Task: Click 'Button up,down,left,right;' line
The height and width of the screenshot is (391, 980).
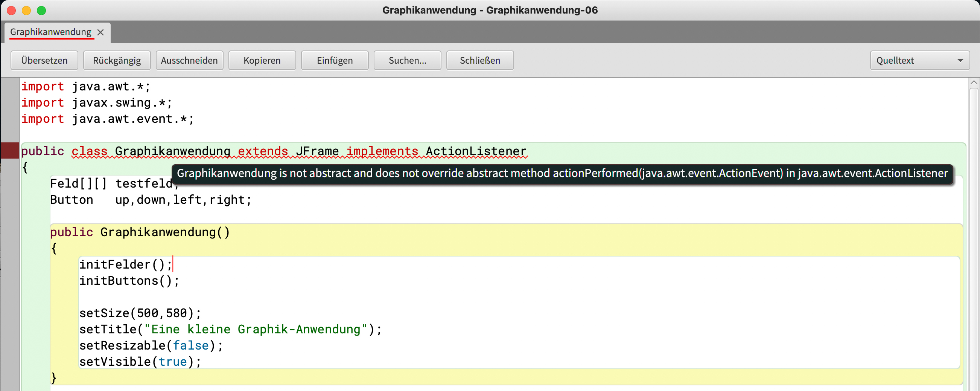Action: click(151, 200)
